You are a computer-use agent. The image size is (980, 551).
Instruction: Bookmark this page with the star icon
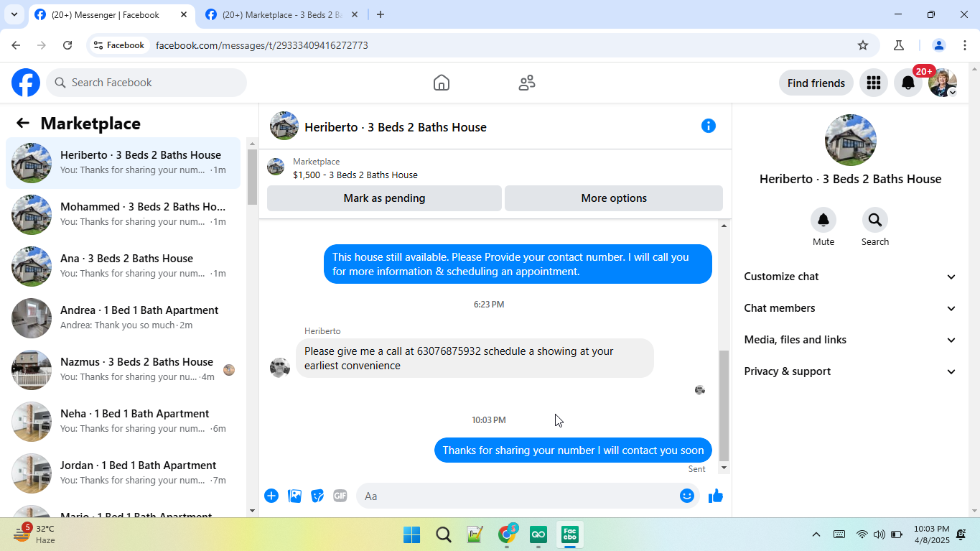(863, 45)
